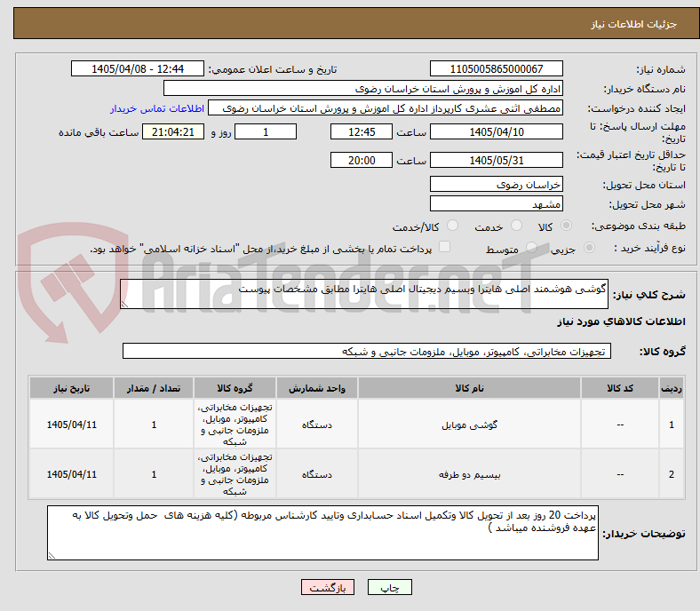Select the متوسط purchase type radio
The width and height of the screenshot is (700, 611).
tap(531, 247)
